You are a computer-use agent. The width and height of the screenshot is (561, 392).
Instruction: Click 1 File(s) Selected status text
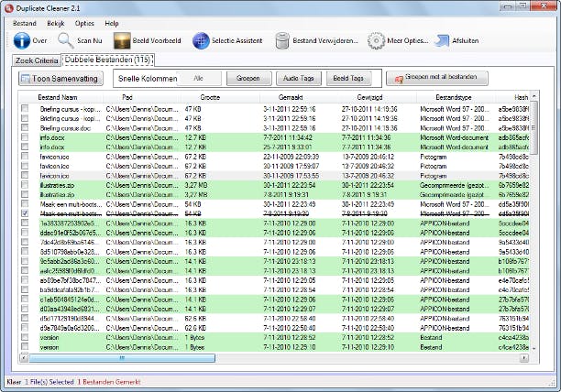pyautogui.click(x=49, y=382)
